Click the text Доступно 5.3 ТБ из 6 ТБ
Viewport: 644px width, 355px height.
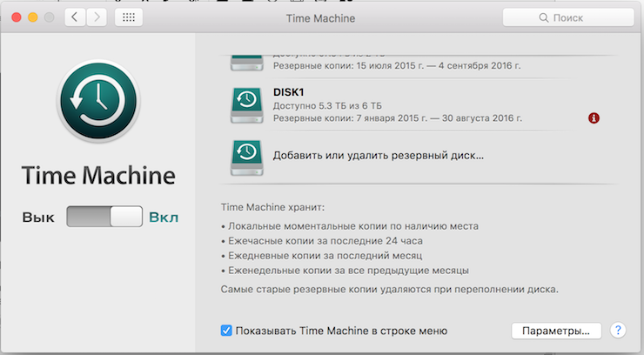coord(327,106)
